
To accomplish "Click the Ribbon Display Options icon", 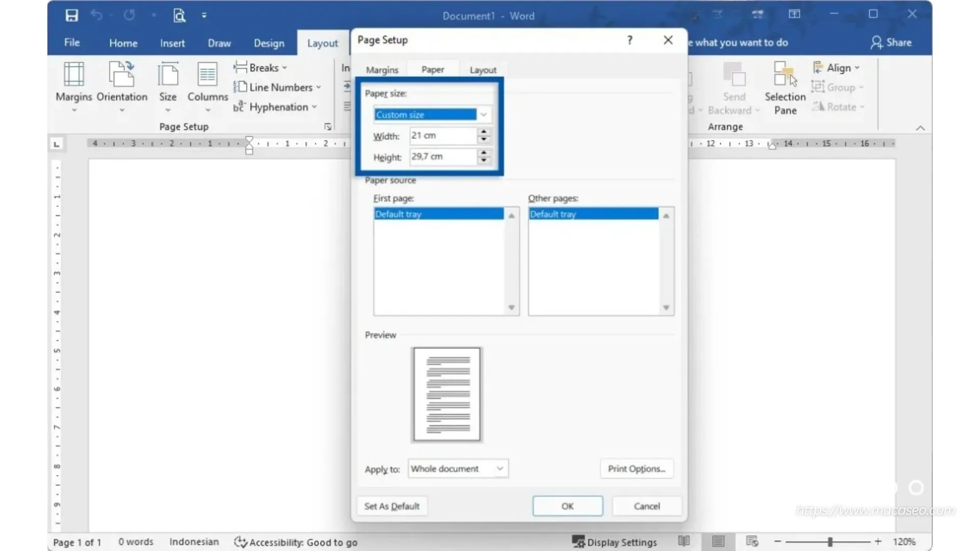I will click(795, 14).
